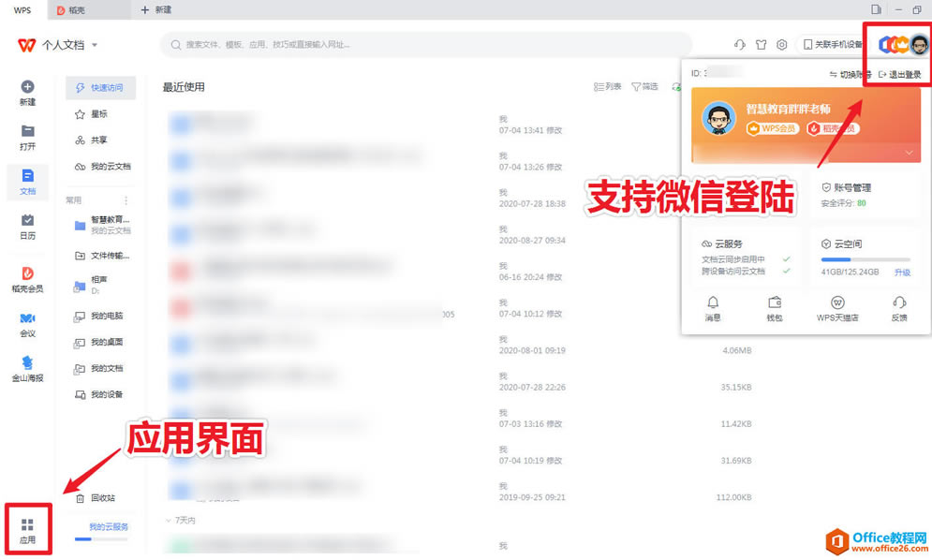Click the headset customer service icon in header
Image resolution: width=932 pixels, height=560 pixels.
coord(739,45)
